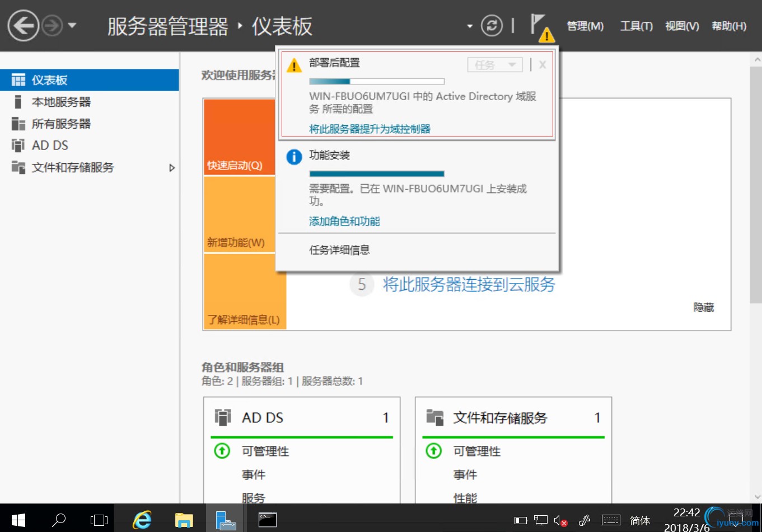Click the 添加角色和功能 link

coord(344,222)
